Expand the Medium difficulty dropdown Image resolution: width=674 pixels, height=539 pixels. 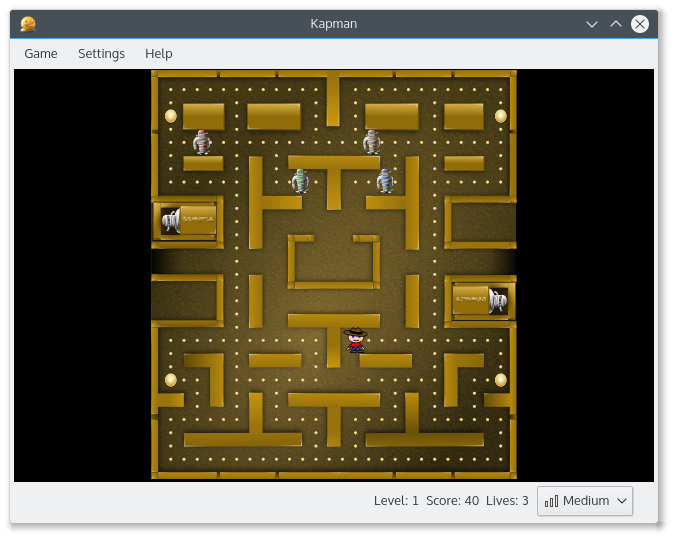(x=585, y=501)
